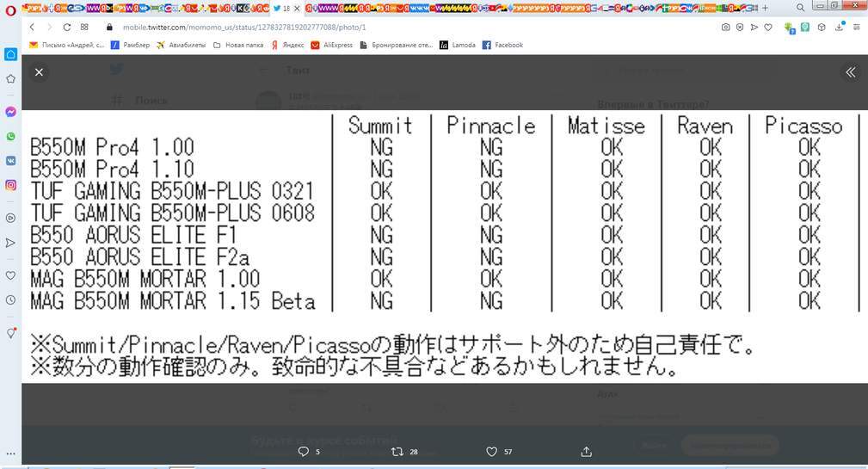Open the Speed Dial grid button
The height and width of the screenshot is (469, 868).
click(x=84, y=28)
